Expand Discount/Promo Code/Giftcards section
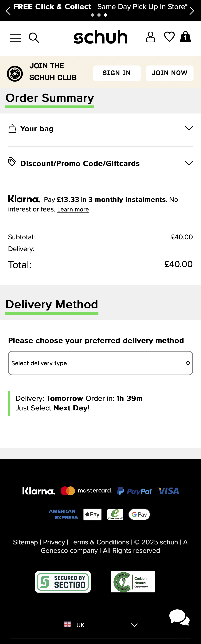Image resolution: width=201 pixels, height=644 pixels. pos(100,163)
